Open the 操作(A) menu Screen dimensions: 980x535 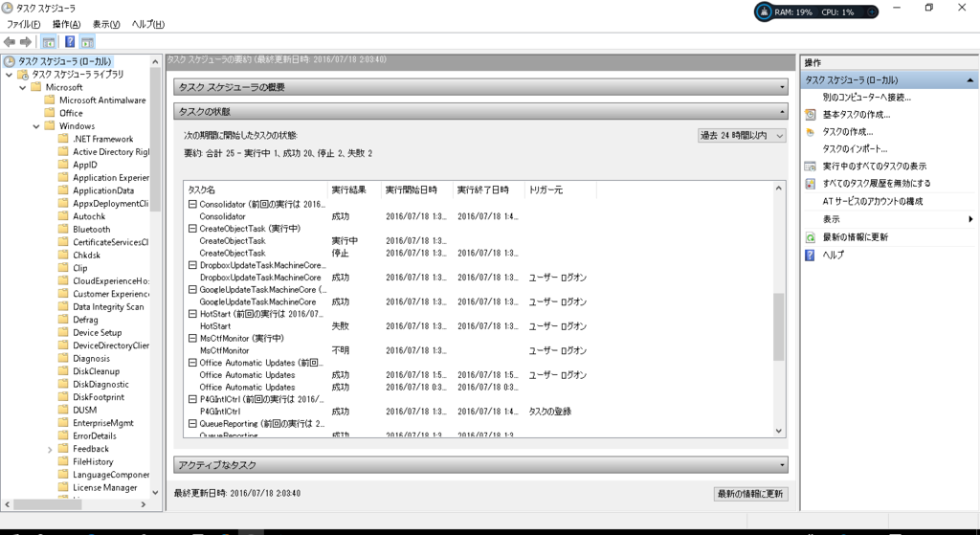[66, 24]
